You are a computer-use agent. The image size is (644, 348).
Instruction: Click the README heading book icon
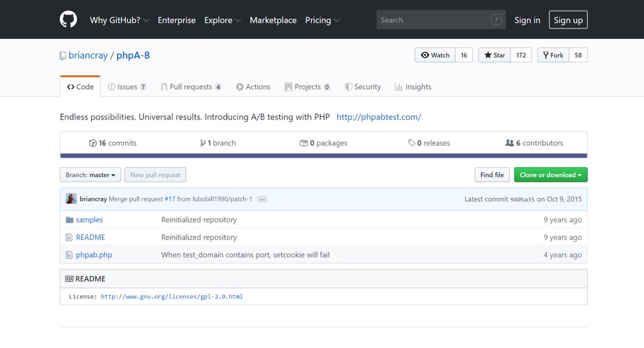pyautogui.click(x=69, y=279)
